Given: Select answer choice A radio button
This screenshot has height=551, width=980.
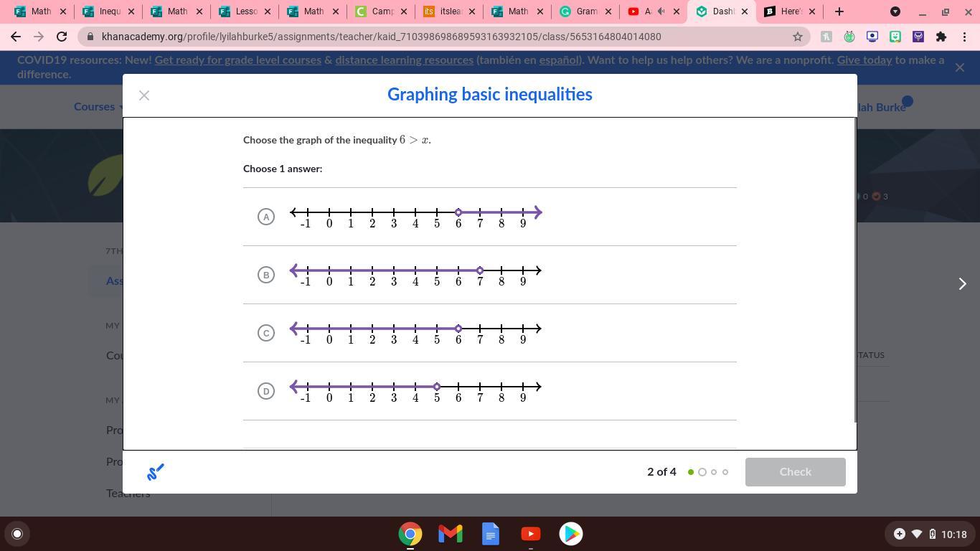Looking at the screenshot, I should coord(266,217).
